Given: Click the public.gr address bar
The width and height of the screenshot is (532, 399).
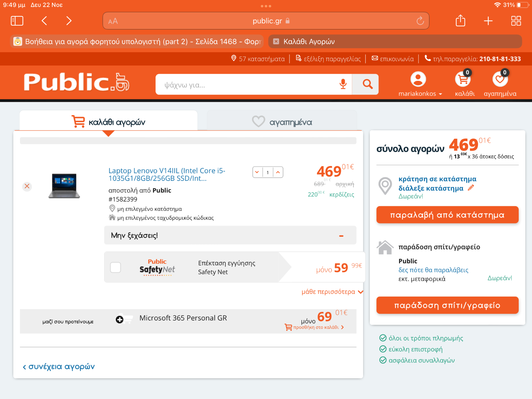Looking at the screenshot, I should (266, 21).
